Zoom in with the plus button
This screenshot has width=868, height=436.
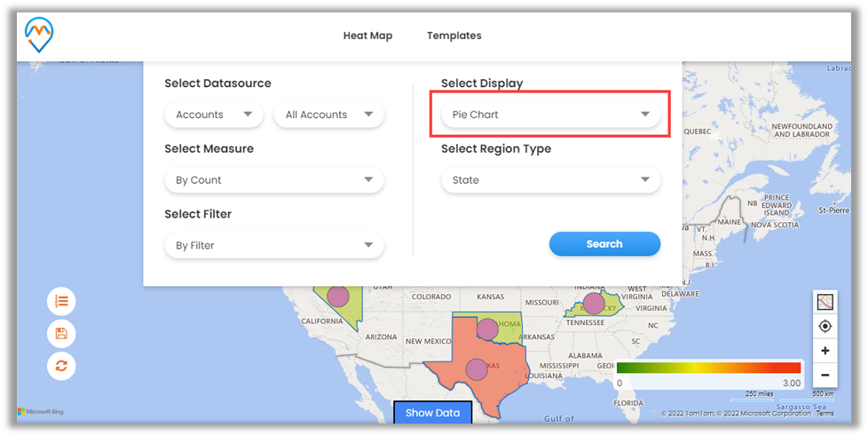pos(825,351)
